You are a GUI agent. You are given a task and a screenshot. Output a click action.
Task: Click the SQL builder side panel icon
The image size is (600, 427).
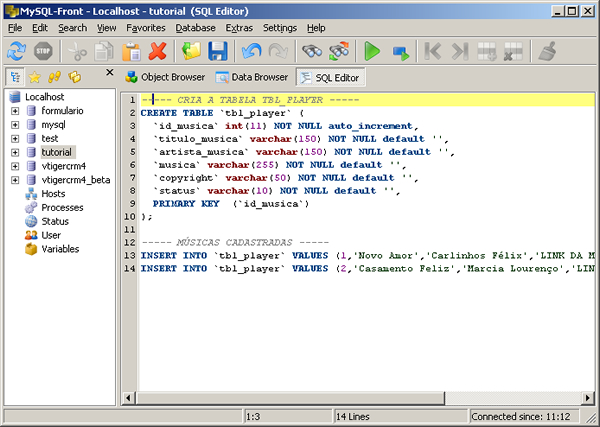click(x=75, y=77)
